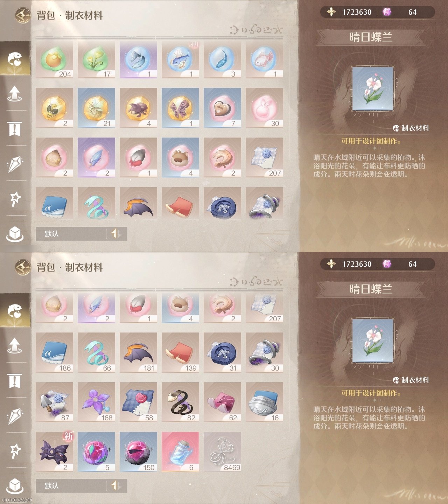Select the blue bottle item count 6

click(x=180, y=451)
